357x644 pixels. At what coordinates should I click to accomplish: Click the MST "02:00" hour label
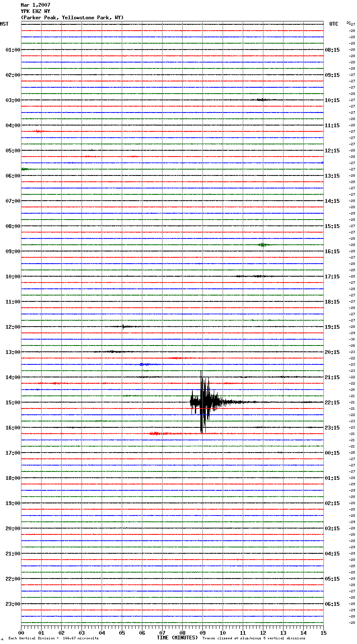pyautogui.click(x=13, y=75)
